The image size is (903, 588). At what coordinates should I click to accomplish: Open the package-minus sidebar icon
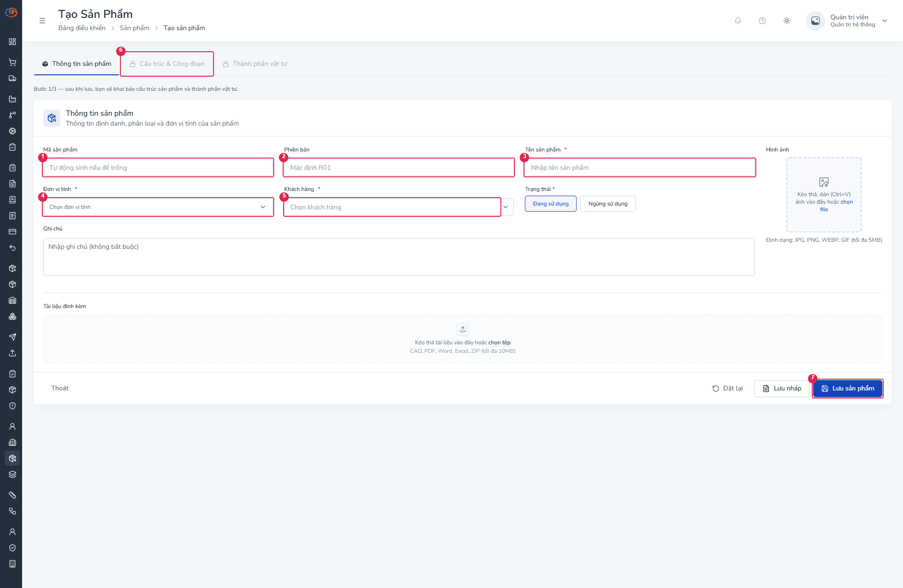(13, 285)
